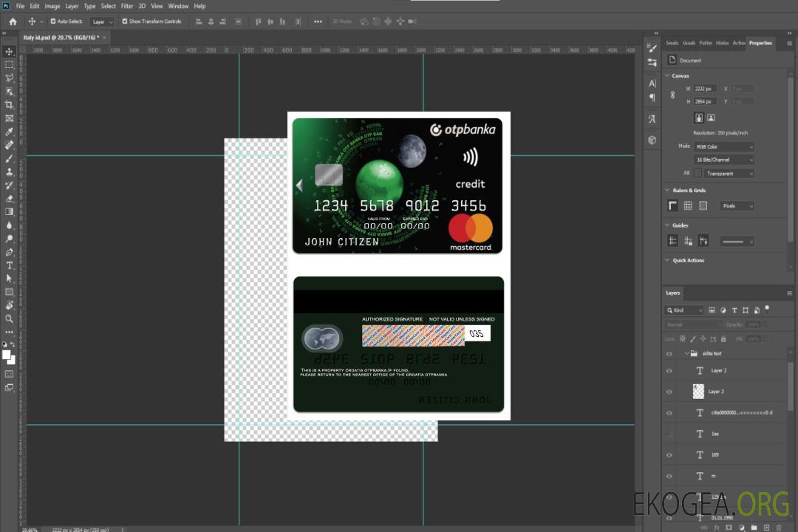Click the lock guides button

pos(688,242)
